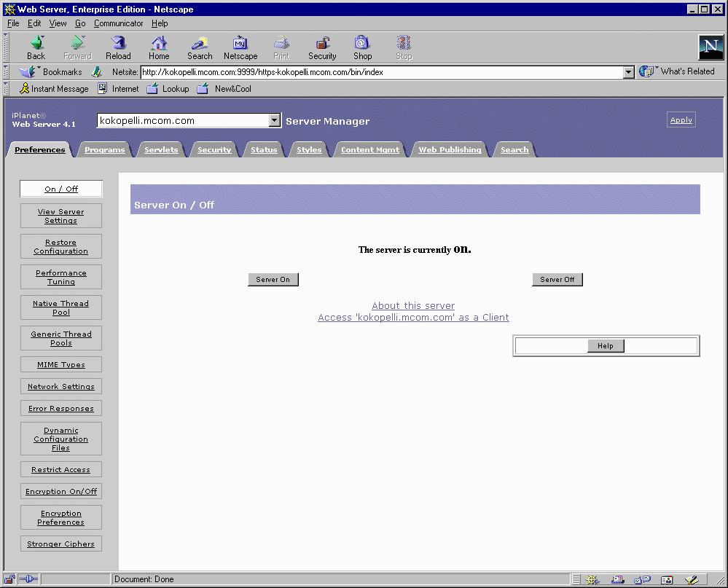Open the View menu
Viewport: 728px width, 588px height.
[x=58, y=23]
